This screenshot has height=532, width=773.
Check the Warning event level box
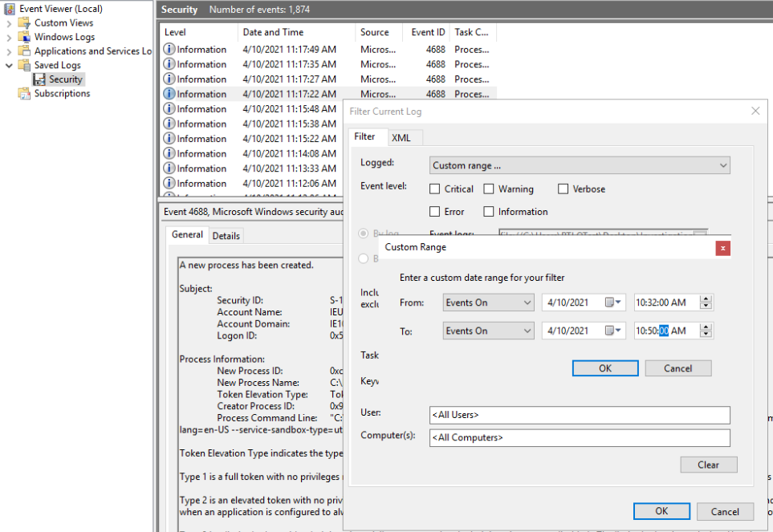489,189
